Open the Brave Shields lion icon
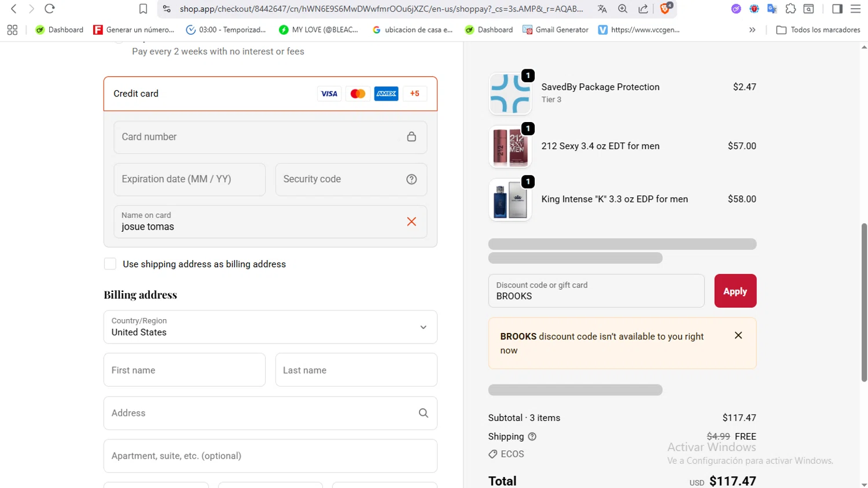 665,8
